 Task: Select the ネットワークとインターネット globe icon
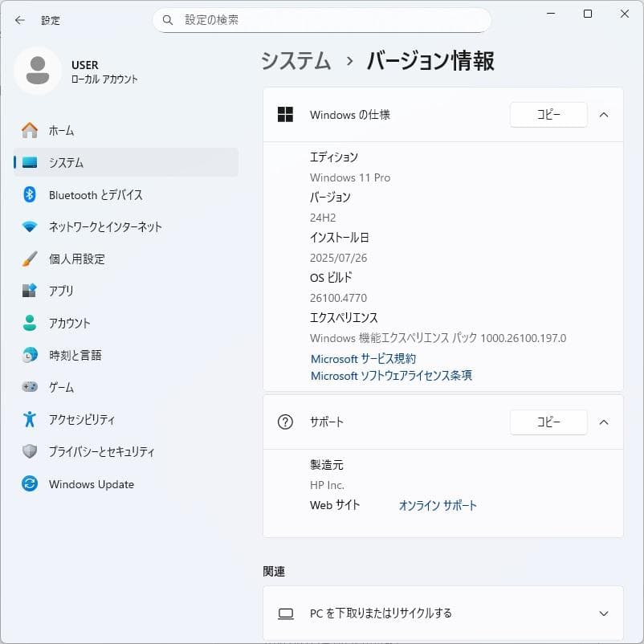tap(28, 226)
